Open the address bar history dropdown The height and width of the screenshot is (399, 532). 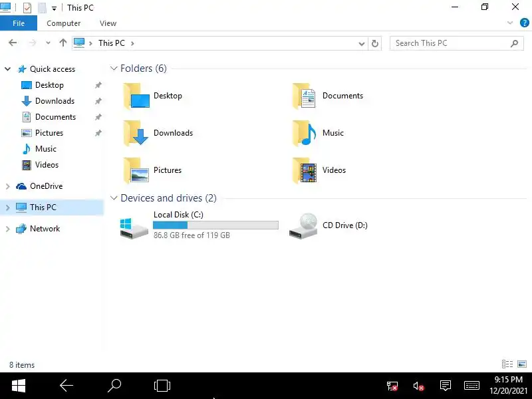tap(362, 44)
